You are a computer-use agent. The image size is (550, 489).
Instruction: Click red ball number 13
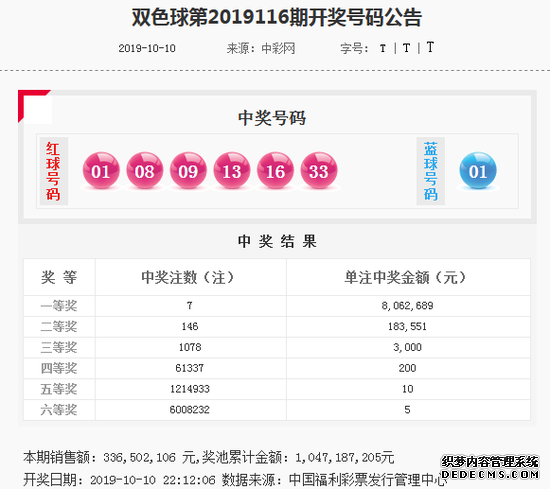232,170
